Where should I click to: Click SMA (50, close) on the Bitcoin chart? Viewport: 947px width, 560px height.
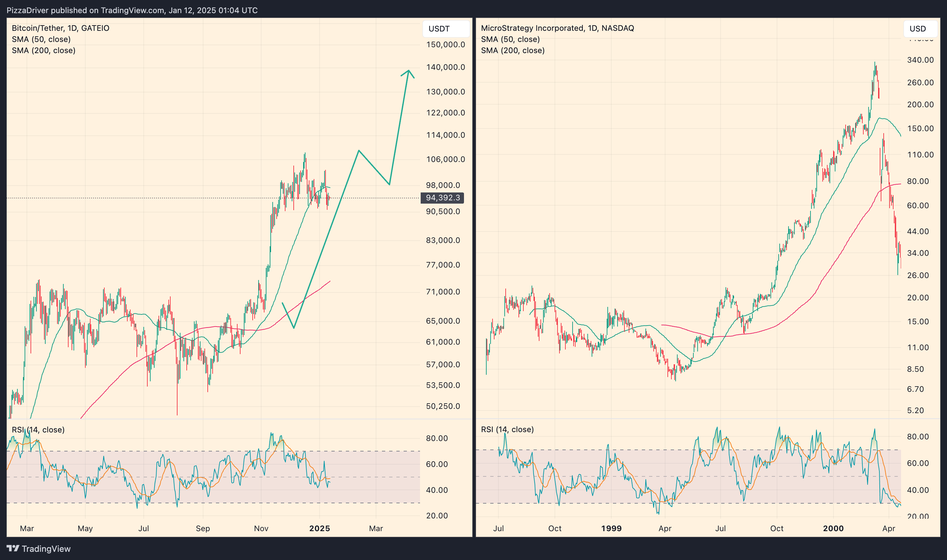(x=41, y=39)
